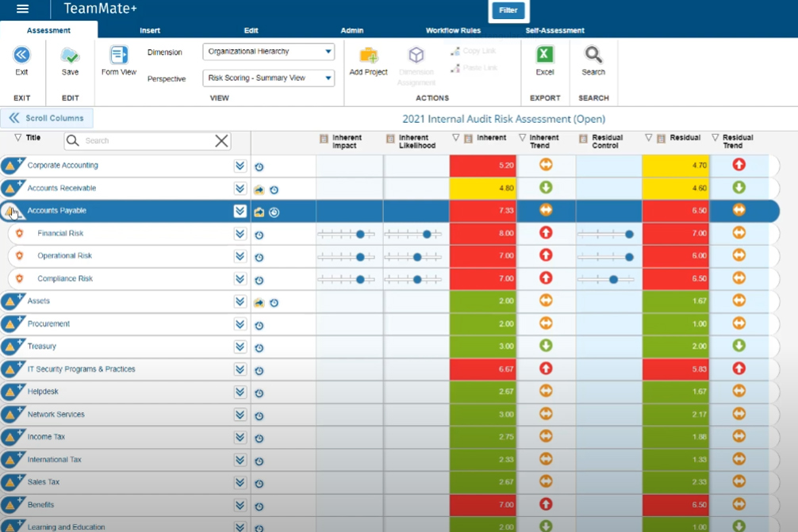Click the Filter button at top
This screenshot has height=532, width=798.
tap(508, 10)
